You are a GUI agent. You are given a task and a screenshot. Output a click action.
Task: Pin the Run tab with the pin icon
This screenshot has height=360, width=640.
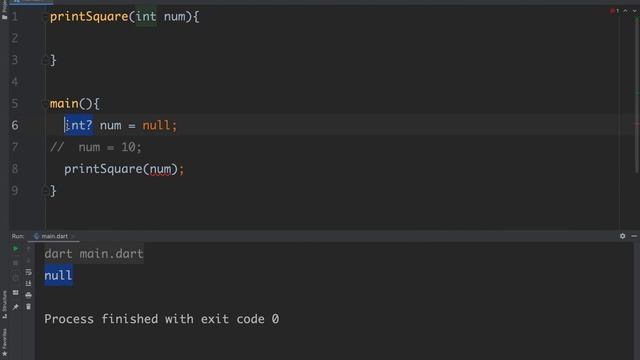pos(16,307)
